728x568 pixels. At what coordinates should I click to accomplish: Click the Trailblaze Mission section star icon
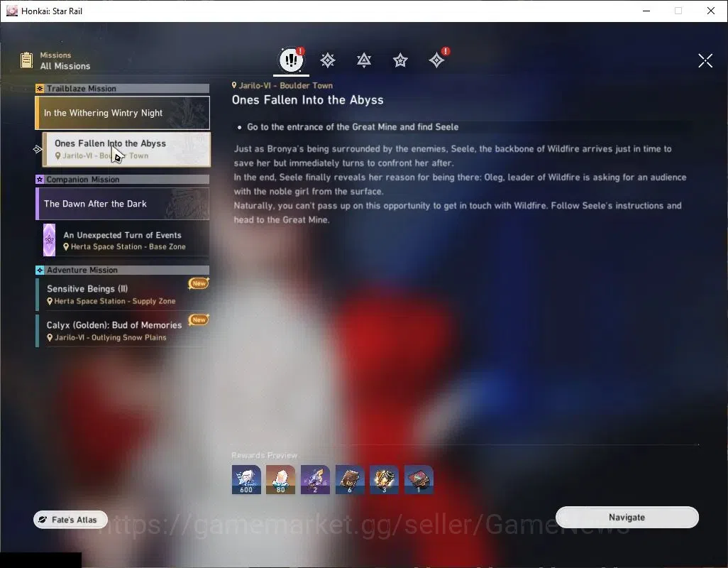point(40,88)
